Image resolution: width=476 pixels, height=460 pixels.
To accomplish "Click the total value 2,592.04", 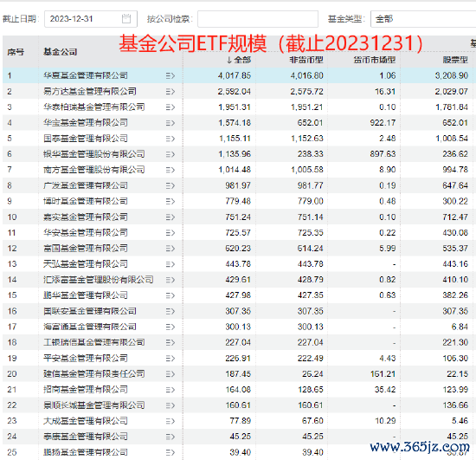I will pos(235,92).
